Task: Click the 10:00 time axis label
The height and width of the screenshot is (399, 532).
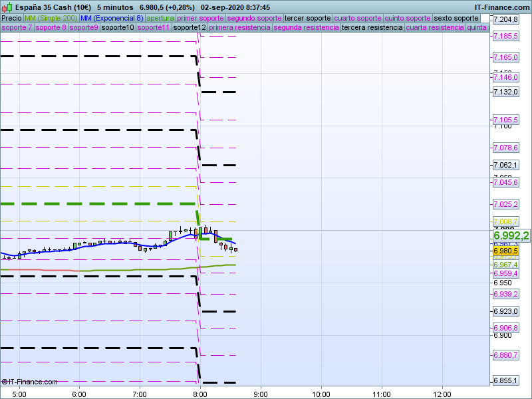Action: click(x=321, y=394)
